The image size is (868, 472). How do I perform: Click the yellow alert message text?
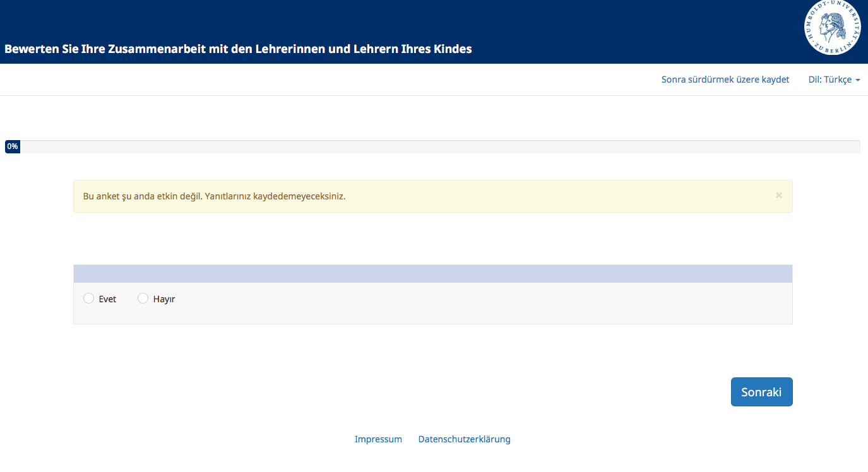(214, 196)
